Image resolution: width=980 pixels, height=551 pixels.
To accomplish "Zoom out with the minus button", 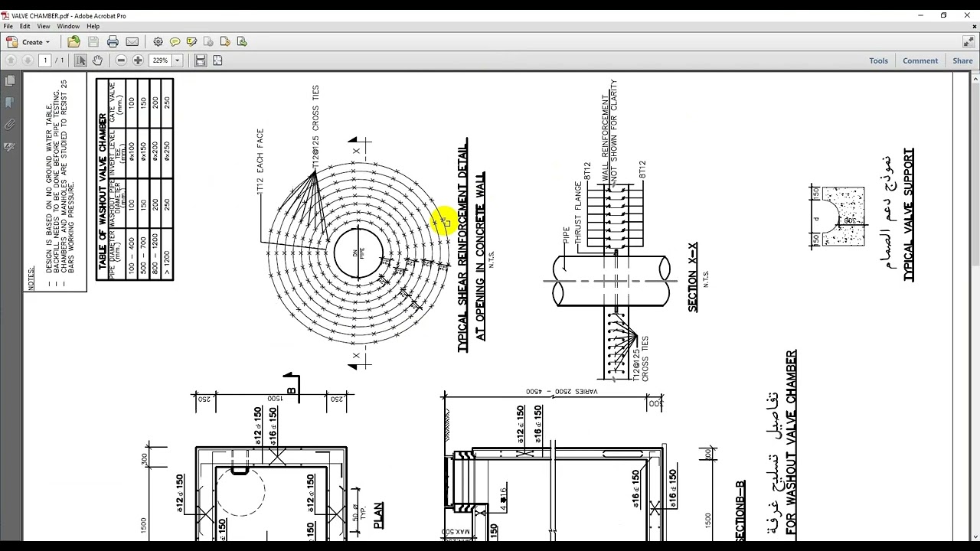I will coord(121,60).
